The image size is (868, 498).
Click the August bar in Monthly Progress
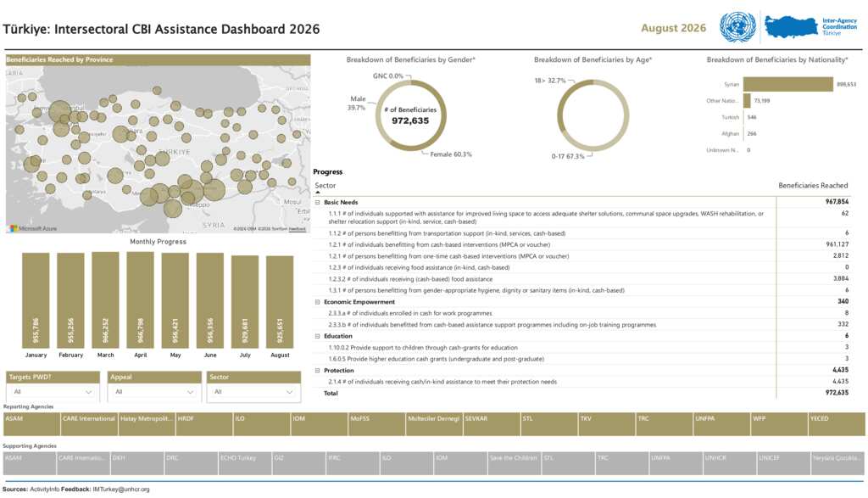pos(280,302)
